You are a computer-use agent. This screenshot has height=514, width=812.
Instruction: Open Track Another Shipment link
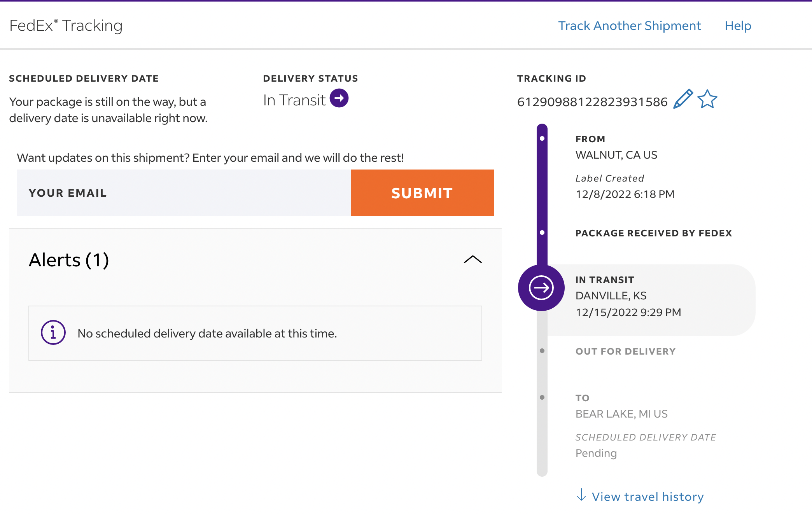(629, 26)
